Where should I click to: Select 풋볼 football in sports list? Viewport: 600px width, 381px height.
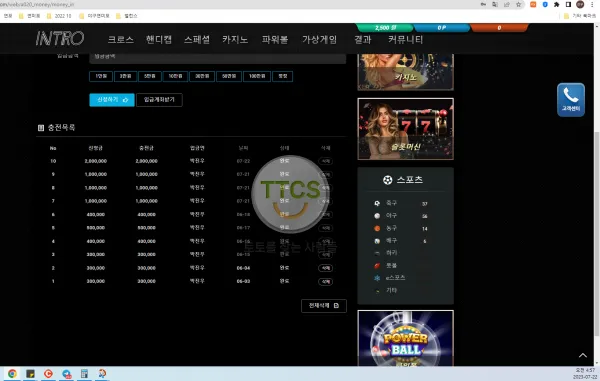[x=391, y=265]
